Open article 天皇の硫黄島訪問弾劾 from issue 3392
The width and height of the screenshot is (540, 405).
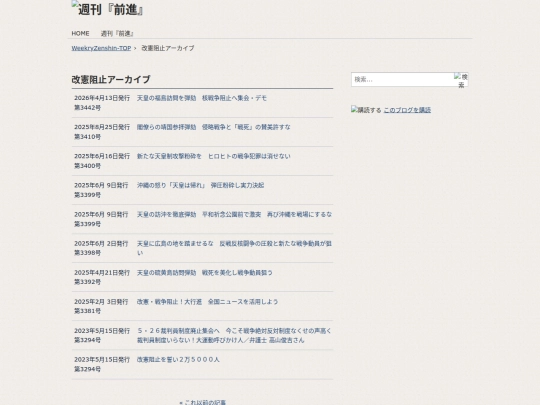[205, 273]
